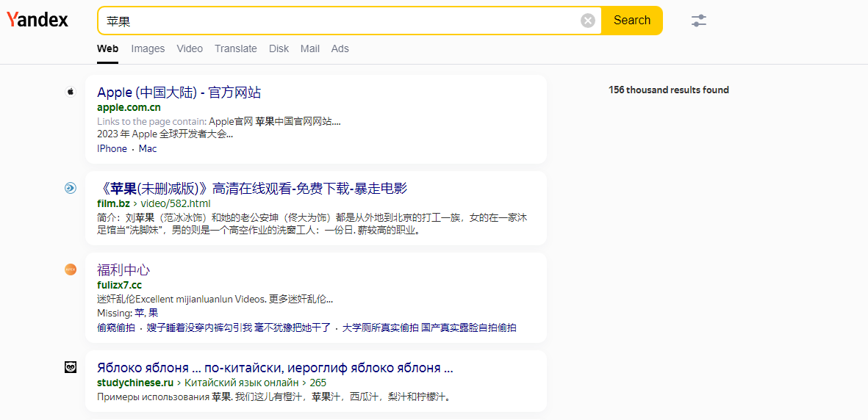
Task: Click the video/582.html path link
Action: [176, 203]
